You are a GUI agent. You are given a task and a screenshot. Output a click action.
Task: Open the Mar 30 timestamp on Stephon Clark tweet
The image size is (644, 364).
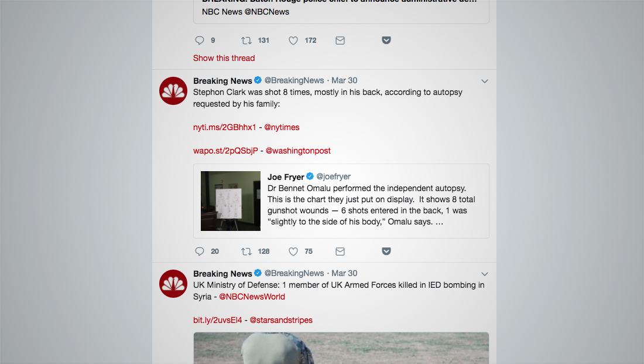(344, 80)
